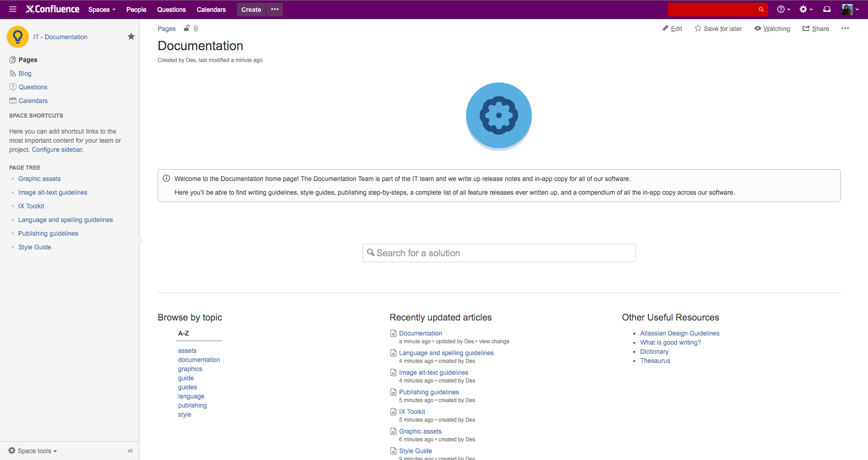Open the publishing topic label
Screen dimensions: 868x460
click(x=192, y=405)
